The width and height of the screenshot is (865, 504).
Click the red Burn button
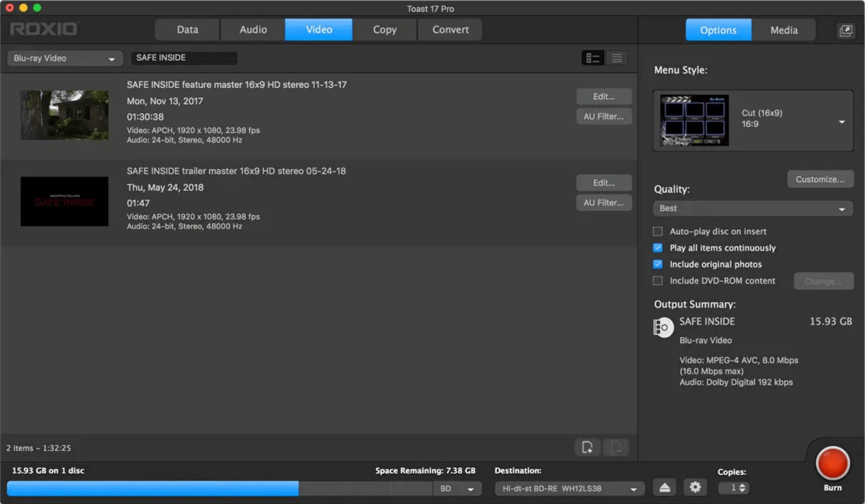click(832, 463)
